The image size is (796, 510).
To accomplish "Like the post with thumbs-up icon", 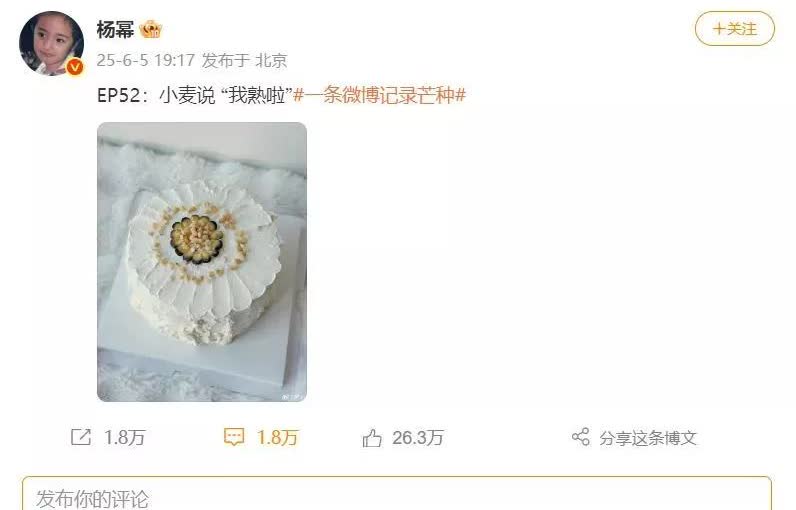I will pos(372,437).
